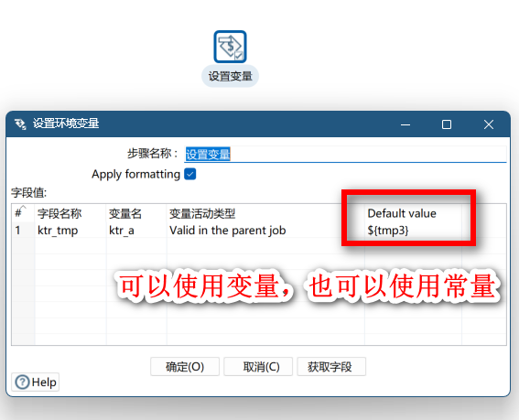The width and height of the screenshot is (519, 420).
Task: Toggle the Apply formatting checkbox
Action: [x=190, y=174]
